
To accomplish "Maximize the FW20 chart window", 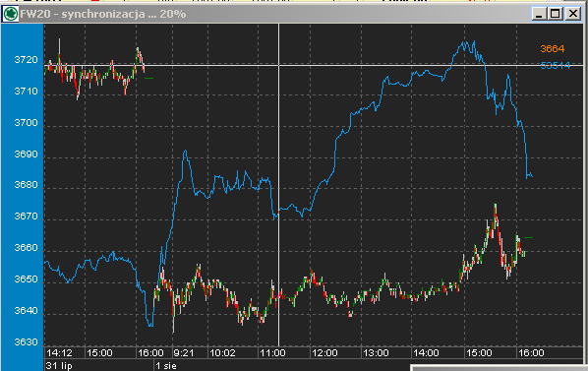I will point(555,14).
